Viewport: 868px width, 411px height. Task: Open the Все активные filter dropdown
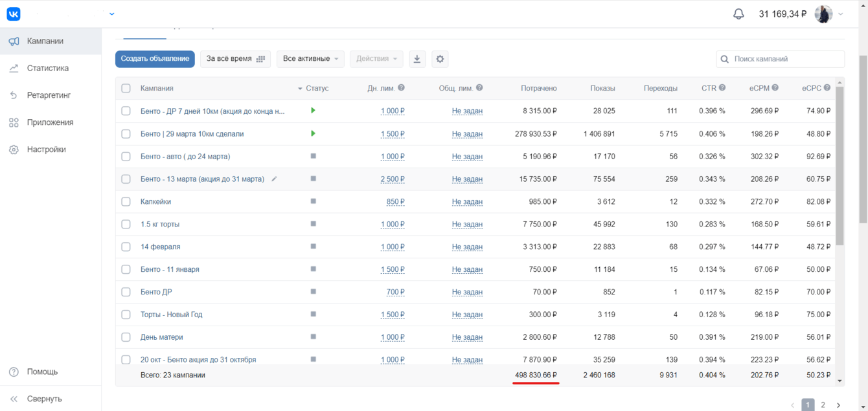[310, 59]
